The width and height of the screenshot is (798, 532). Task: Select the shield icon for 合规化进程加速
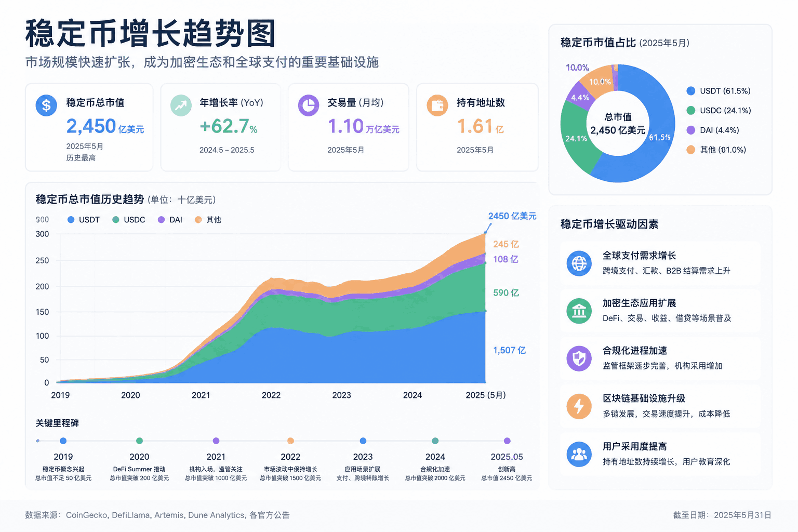click(579, 358)
